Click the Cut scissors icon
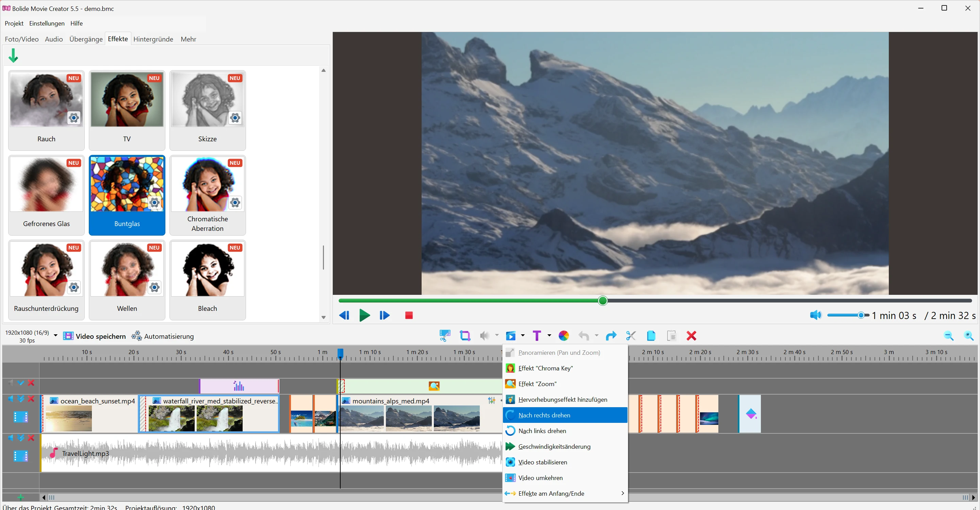The image size is (980, 510). point(631,336)
